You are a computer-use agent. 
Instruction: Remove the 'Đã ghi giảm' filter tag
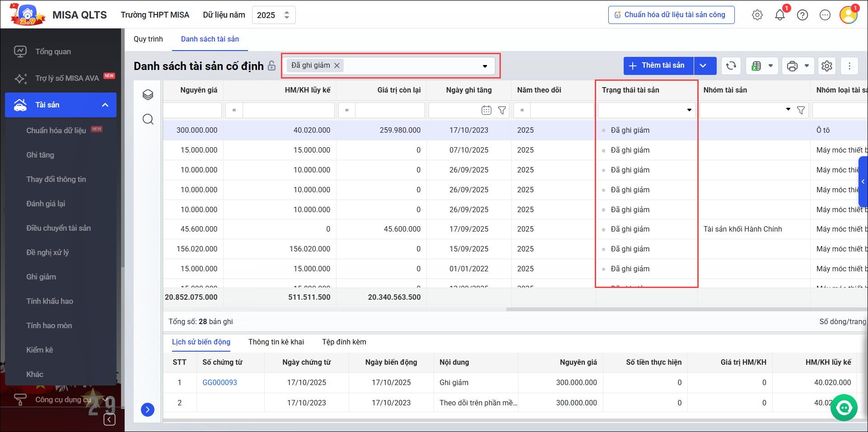pos(337,65)
